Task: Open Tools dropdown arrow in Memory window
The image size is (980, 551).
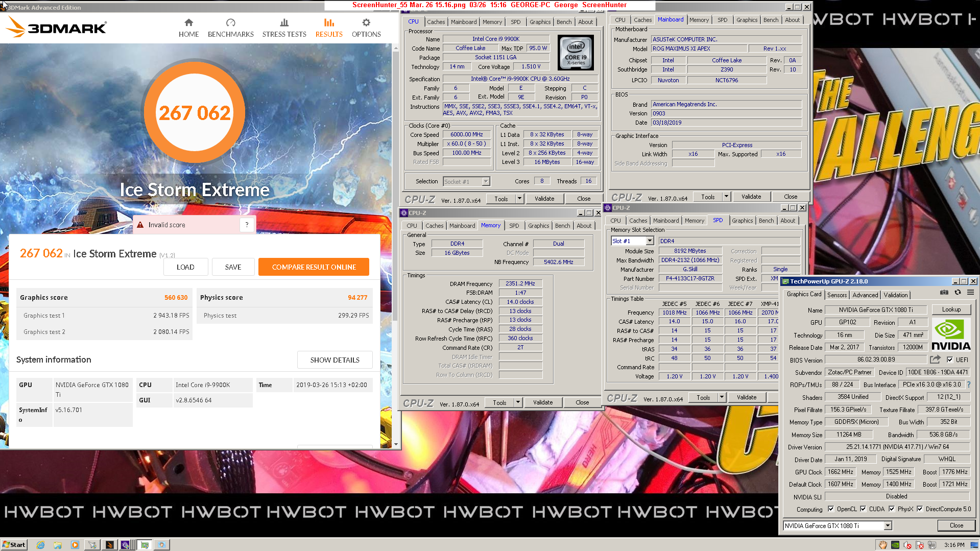Action: [518, 402]
